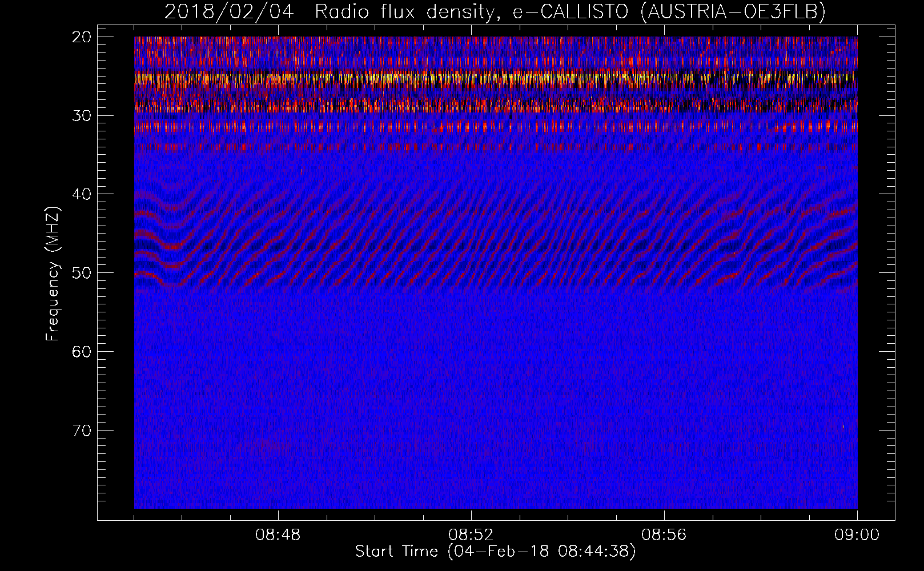The width and height of the screenshot is (924, 571).
Task: Click the 40 MHz frequency tick label
Action: [x=82, y=194]
